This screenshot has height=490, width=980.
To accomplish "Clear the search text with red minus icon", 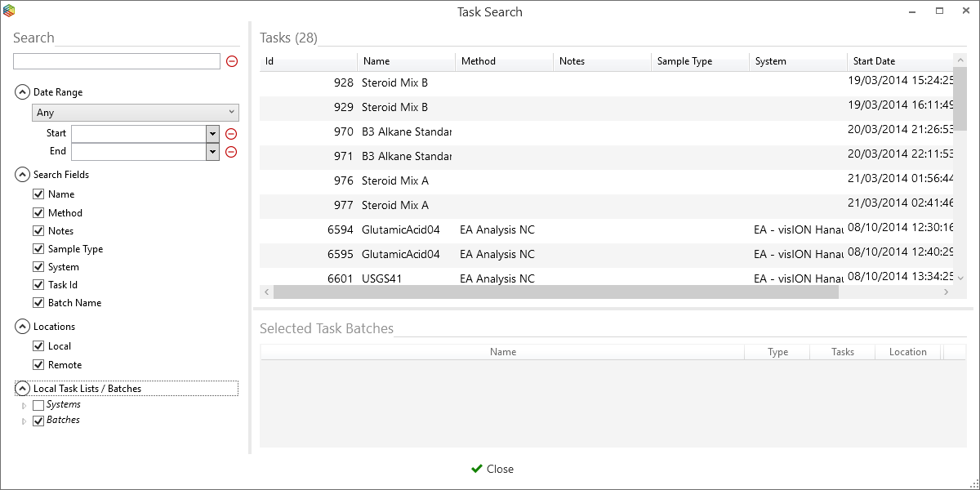I will pyautogui.click(x=232, y=61).
